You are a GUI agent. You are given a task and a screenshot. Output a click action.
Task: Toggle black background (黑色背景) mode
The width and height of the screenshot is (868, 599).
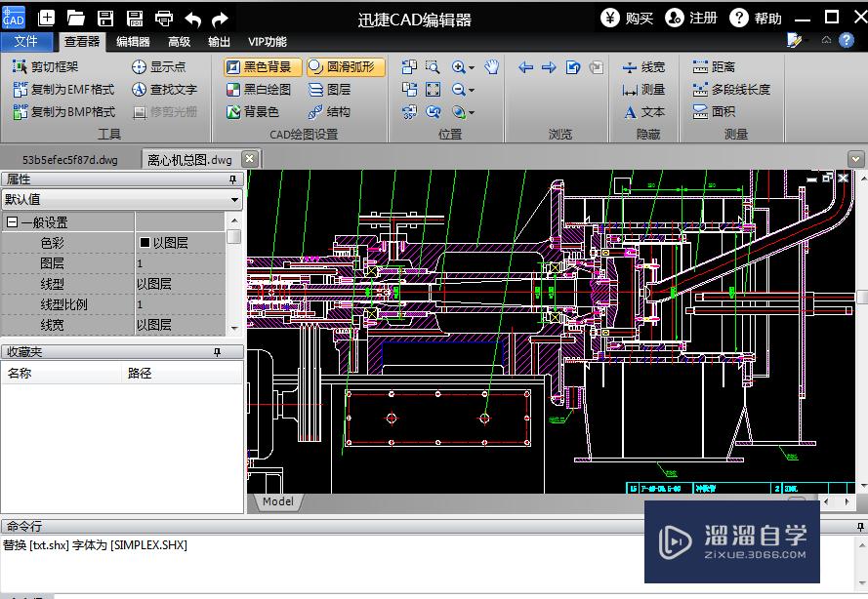click(x=260, y=67)
